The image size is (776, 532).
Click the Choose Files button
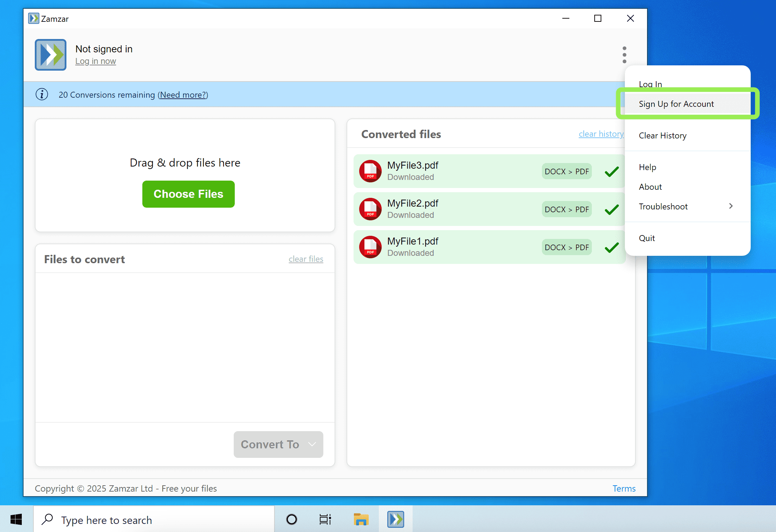pyautogui.click(x=188, y=194)
